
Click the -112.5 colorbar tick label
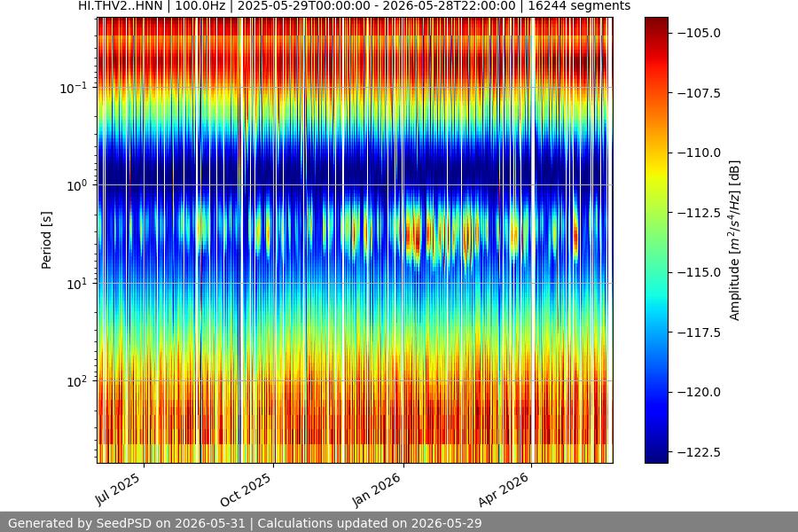[x=699, y=213]
